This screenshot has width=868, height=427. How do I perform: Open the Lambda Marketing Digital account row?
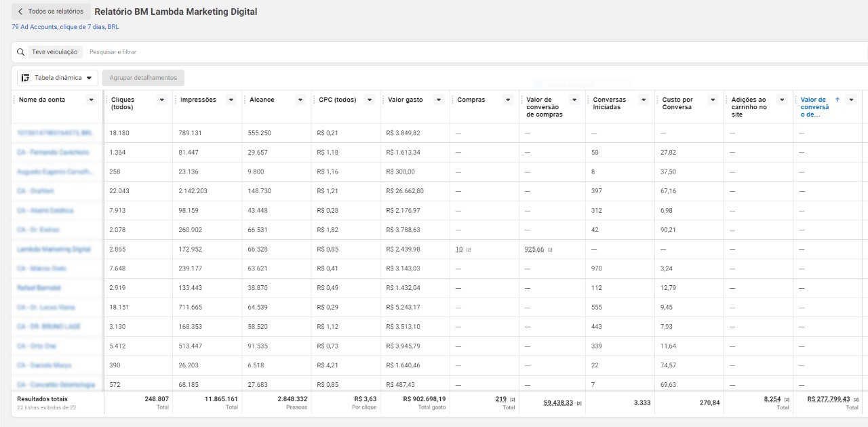(54, 249)
